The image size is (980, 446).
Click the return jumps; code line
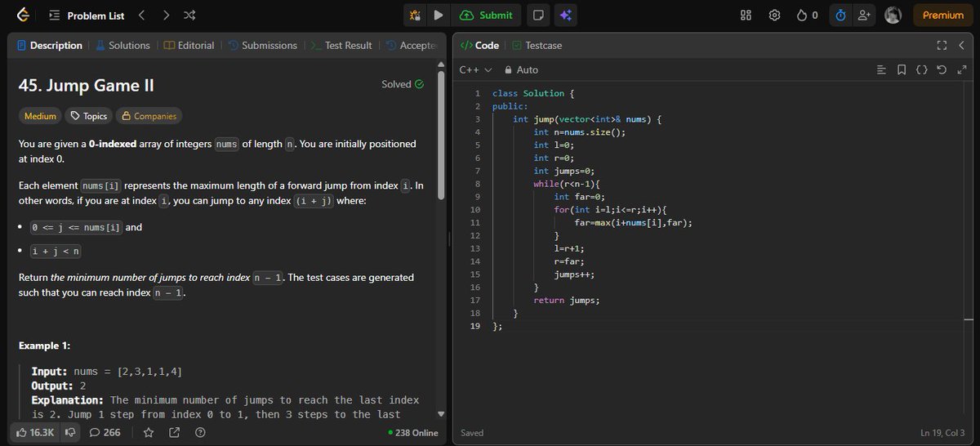click(x=566, y=300)
